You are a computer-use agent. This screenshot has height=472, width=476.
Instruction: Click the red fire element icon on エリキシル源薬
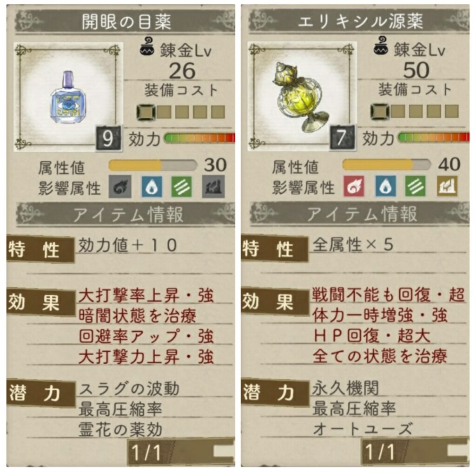pyautogui.click(x=354, y=186)
